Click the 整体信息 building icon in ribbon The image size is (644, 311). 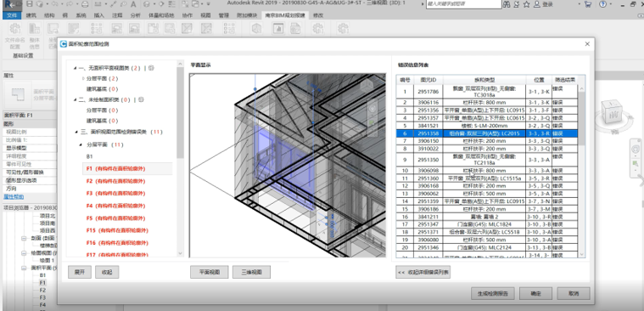coord(35,29)
